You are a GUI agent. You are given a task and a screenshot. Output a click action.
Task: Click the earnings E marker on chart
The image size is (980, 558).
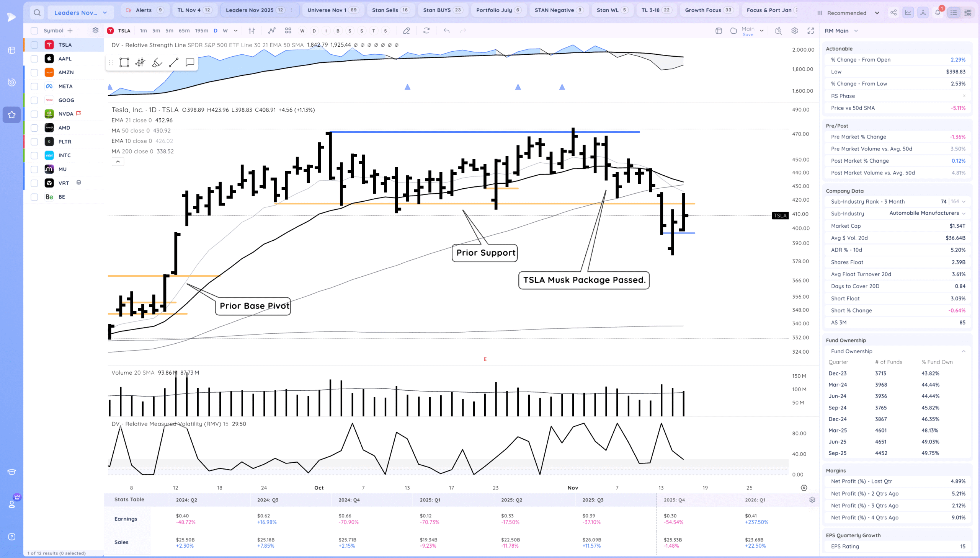point(485,359)
